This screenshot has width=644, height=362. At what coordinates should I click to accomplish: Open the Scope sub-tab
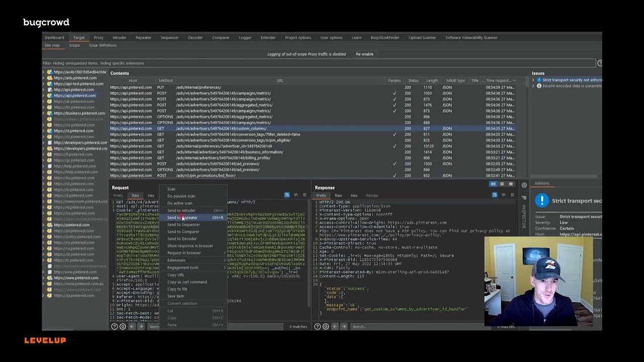coord(74,45)
